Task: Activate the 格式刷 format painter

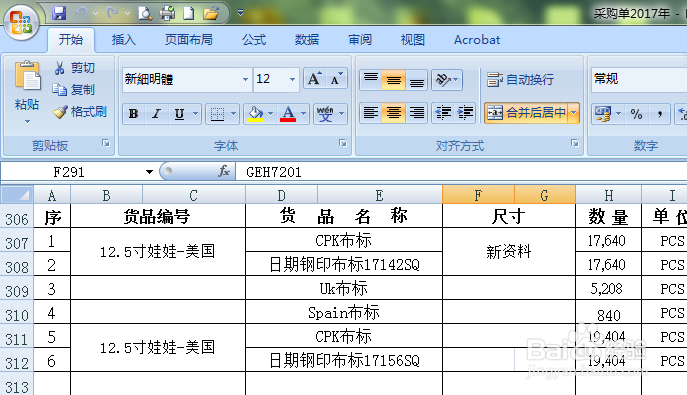Action: [80, 112]
